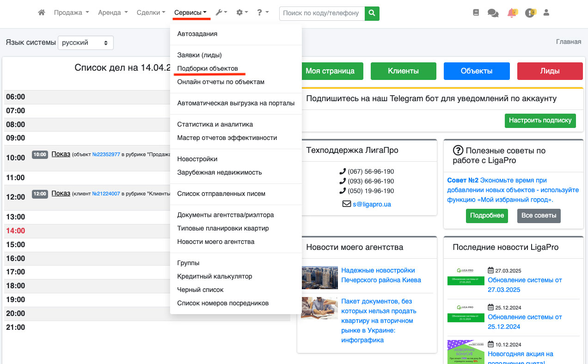
Task: Open the book icon in top bar
Action: pos(476,13)
